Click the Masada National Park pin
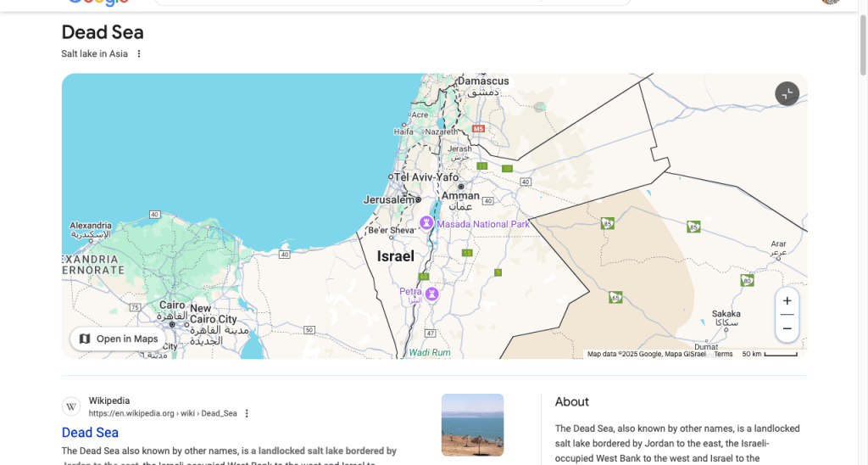The image size is (868, 465). coord(427,224)
